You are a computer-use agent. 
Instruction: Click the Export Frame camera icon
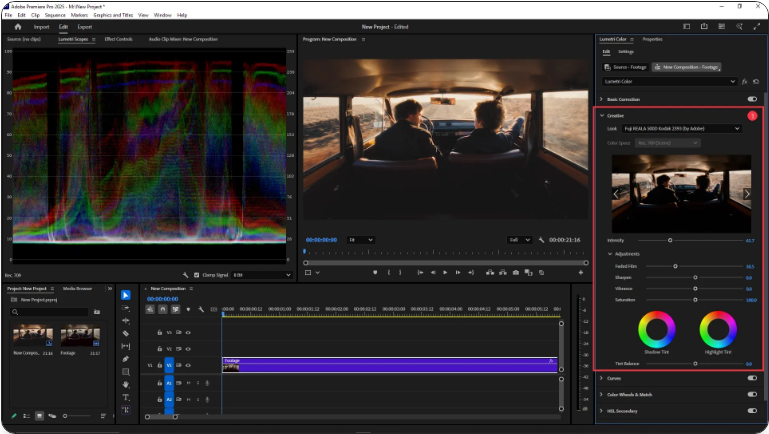coord(515,272)
